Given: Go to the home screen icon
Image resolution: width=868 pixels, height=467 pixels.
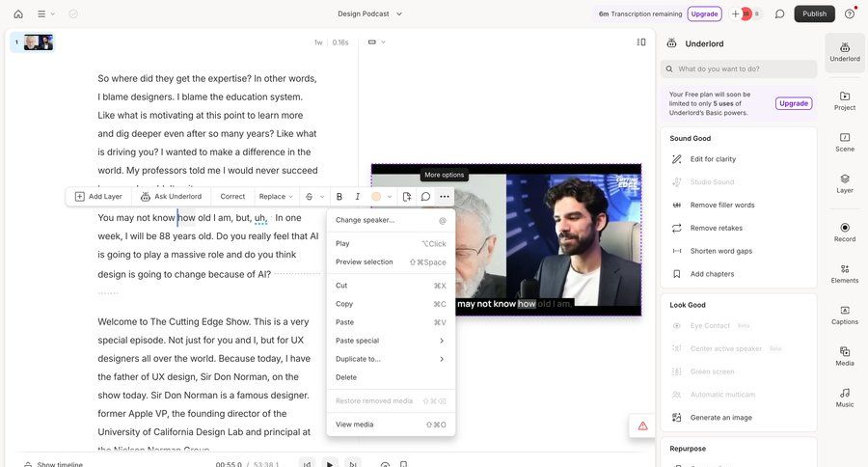Looking at the screenshot, I should [x=18, y=14].
